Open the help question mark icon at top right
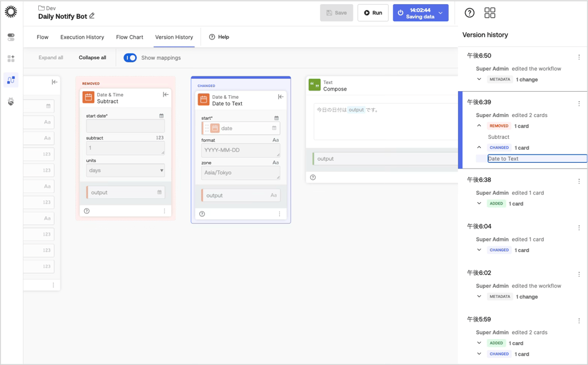This screenshot has height=365, width=588. point(469,13)
